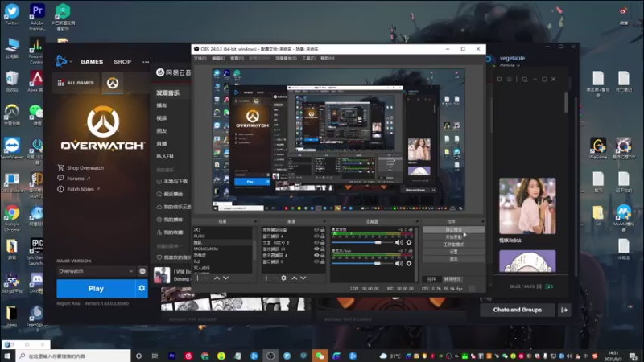Open 帮助(H) menu in OBS

pyautogui.click(x=328, y=58)
